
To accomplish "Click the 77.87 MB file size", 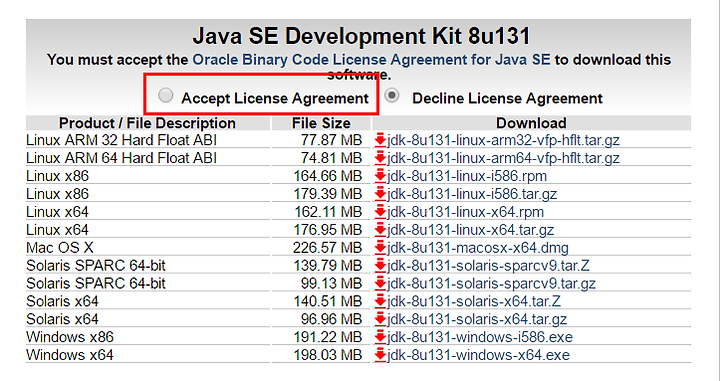I will click(x=332, y=140).
